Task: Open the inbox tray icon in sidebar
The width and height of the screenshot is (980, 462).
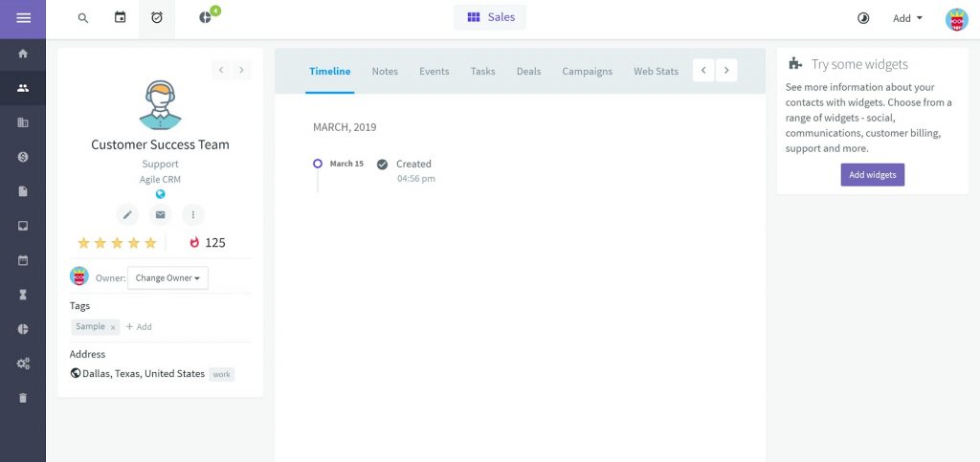Action: click(23, 226)
